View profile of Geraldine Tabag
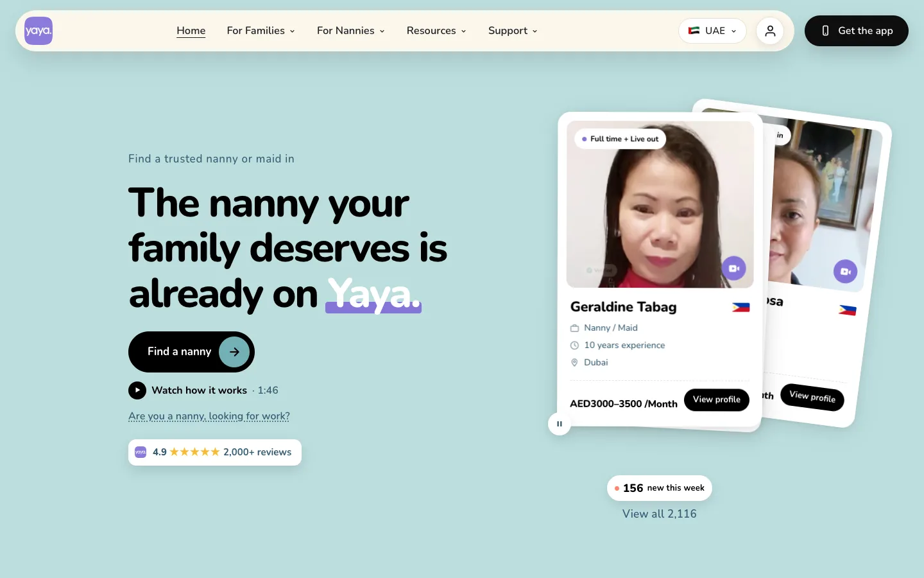The image size is (924, 578). pos(717,399)
